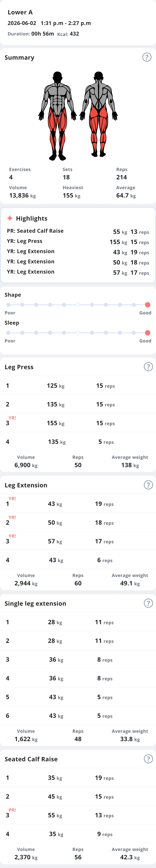Open PR: Seated Calf Raise highlight
This screenshot has width=156, height=868.
78,231
